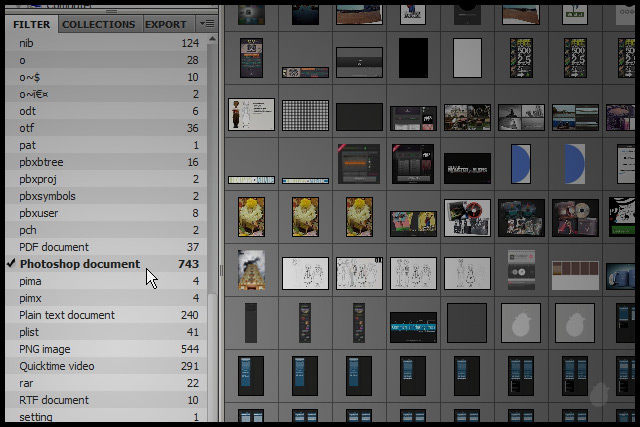
Task: Disable the Photoshop document filter
Action: point(80,264)
